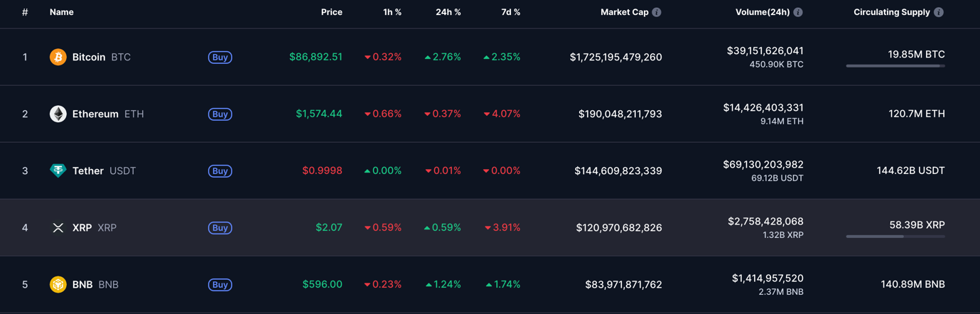Viewport: 980px width, 314px height.
Task: Click the 69.12B USDT volume value
Action: pyautogui.click(x=777, y=178)
